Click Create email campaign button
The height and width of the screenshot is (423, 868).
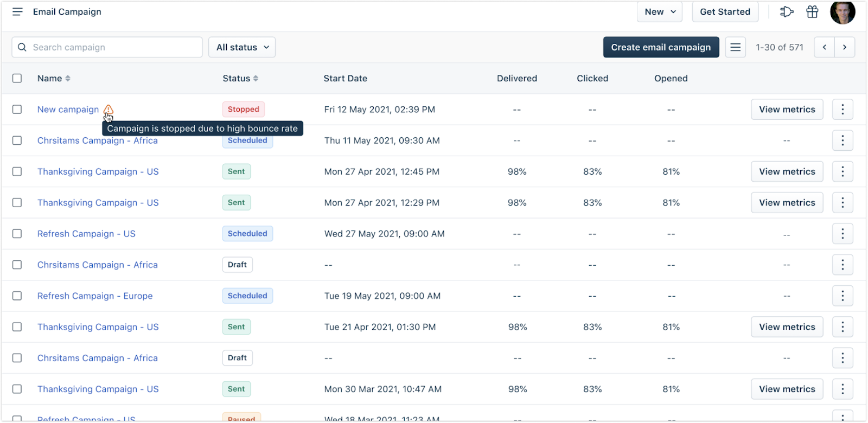661,47
